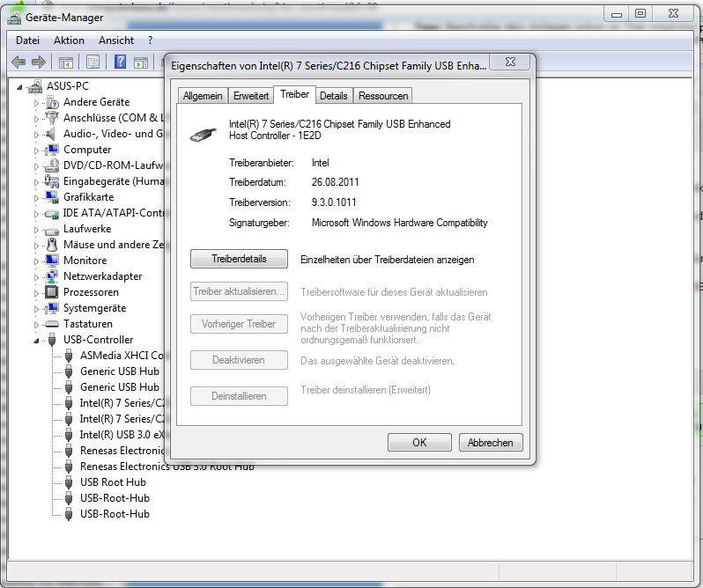Click the Prozessoren chip icon
This screenshot has height=588, width=703.
pyautogui.click(x=52, y=292)
